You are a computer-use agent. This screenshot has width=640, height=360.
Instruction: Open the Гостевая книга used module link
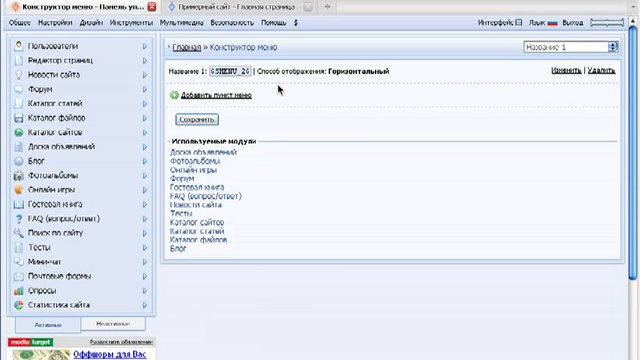197,187
